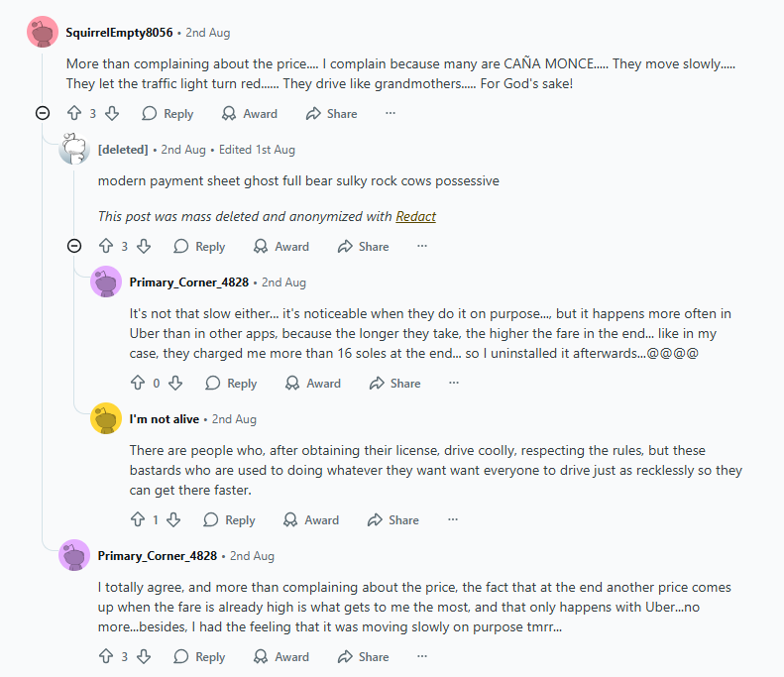Upvote the deleted user's comment
Screen dimensions: 784x677
tap(106, 247)
